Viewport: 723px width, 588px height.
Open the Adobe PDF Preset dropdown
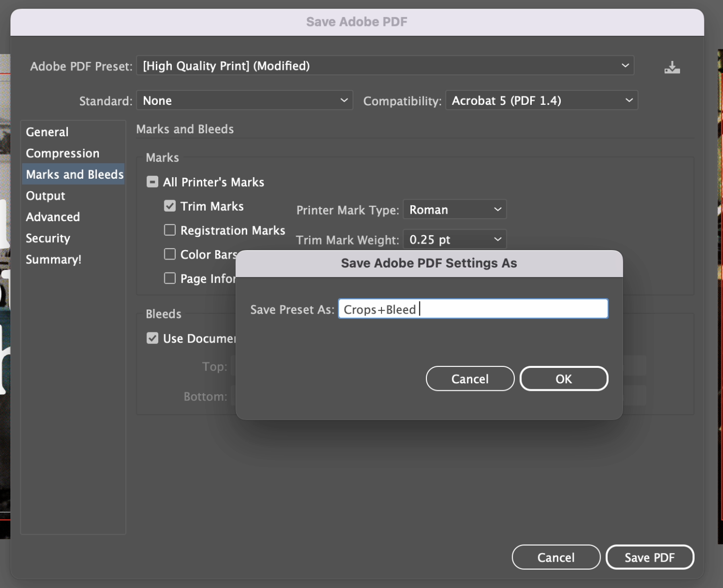(x=385, y=66)
